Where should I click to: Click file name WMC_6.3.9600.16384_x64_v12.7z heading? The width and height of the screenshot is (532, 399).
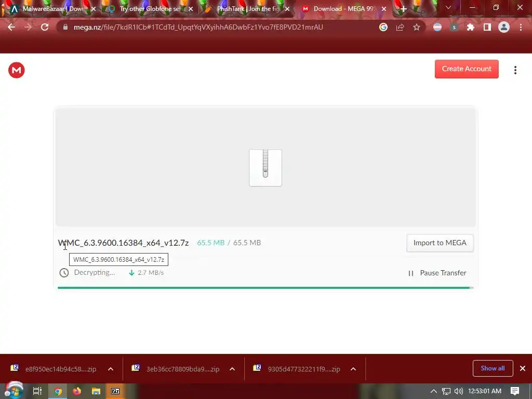coord(123,243)
